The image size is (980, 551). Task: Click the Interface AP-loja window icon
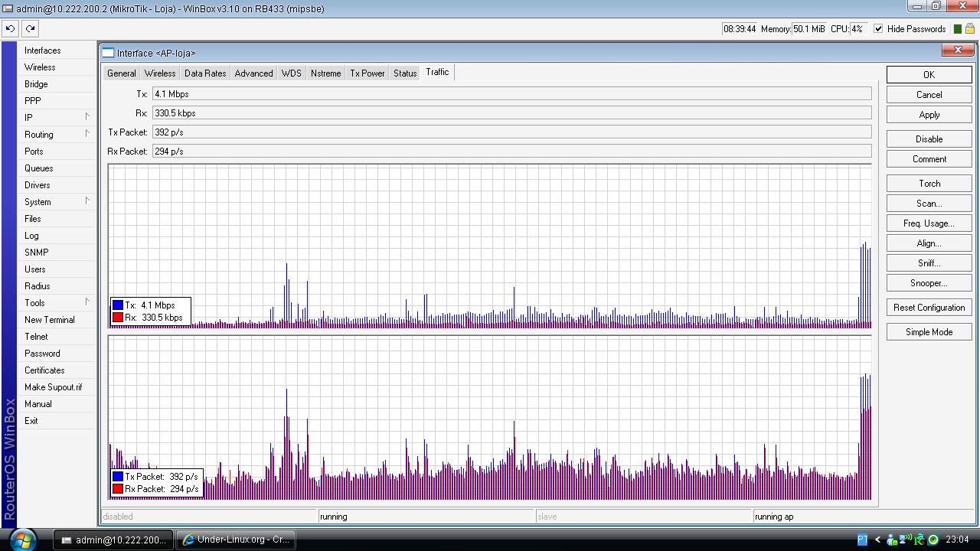(x=108, y=53)
